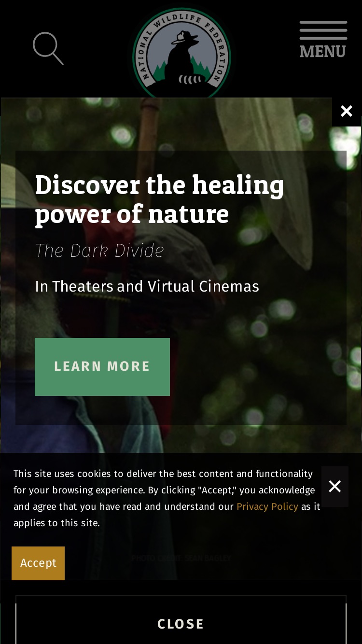362x644 pixels.
Task: Click the faded photo credit caption
Action: [x=181, y=558]
